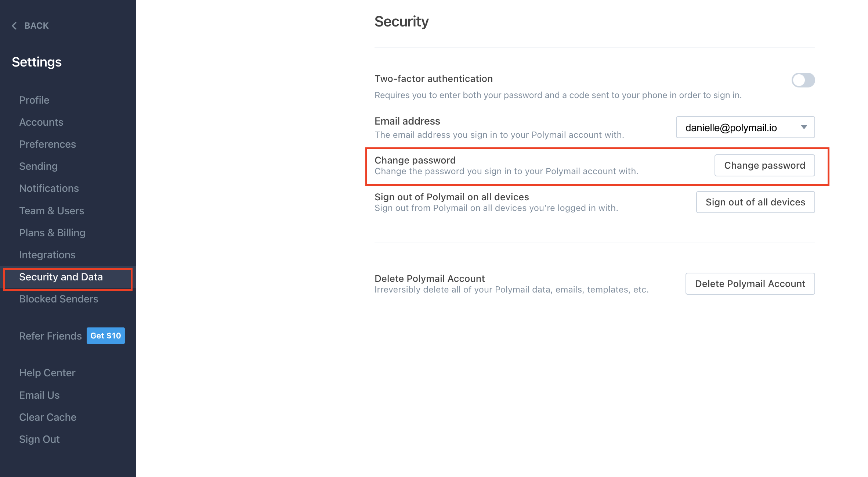Sign out via sidebar link
Image resolution: width=868 pixels, height=477 pixels.
39,439
